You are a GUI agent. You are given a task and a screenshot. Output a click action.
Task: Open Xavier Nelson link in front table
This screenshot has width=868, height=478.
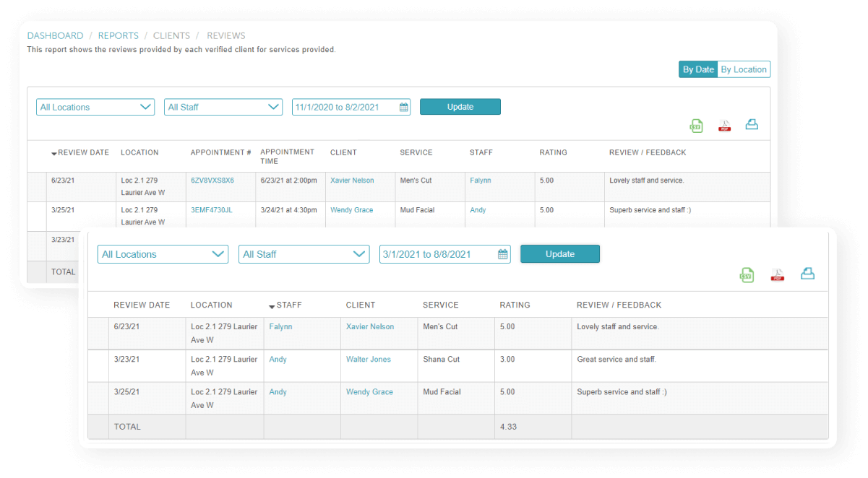370,327
